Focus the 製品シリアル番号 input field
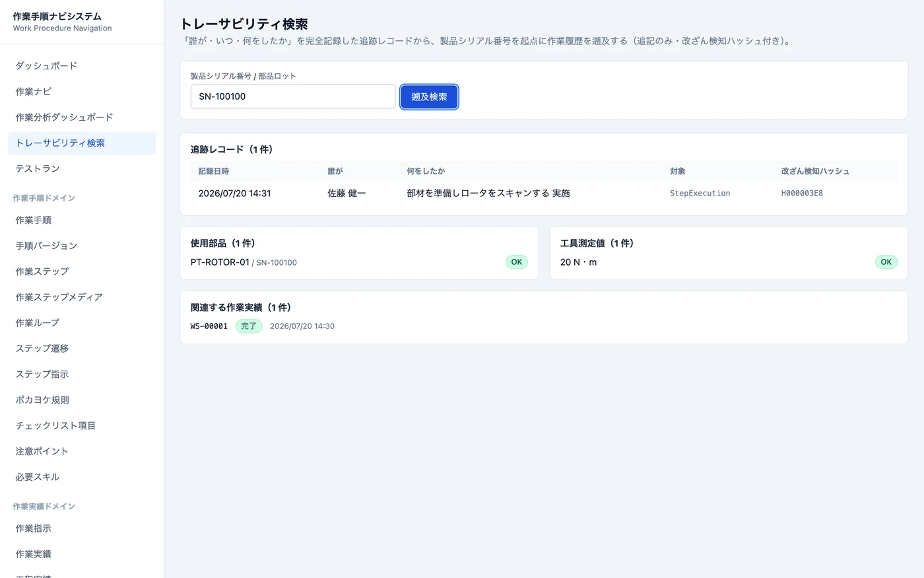Image resolution: width=924 pixels, height=578 pixels. click(x=293, y=96)
